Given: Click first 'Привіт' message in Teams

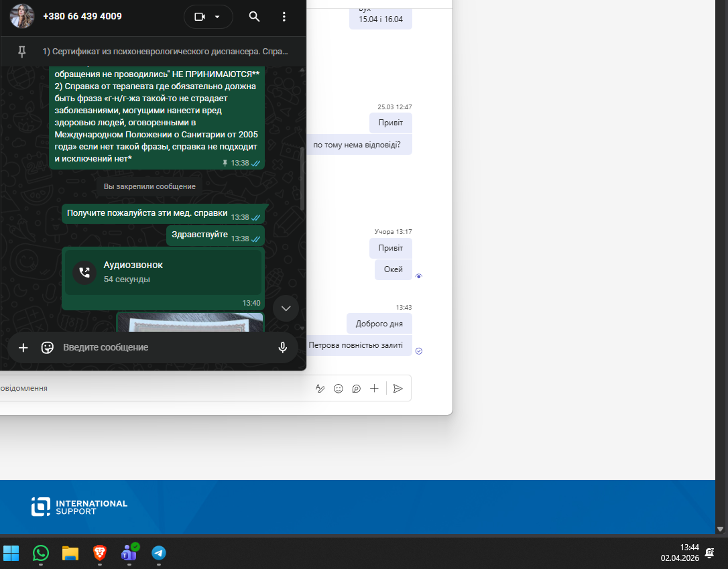Looking at the screenshot, I should click(390, 123).
